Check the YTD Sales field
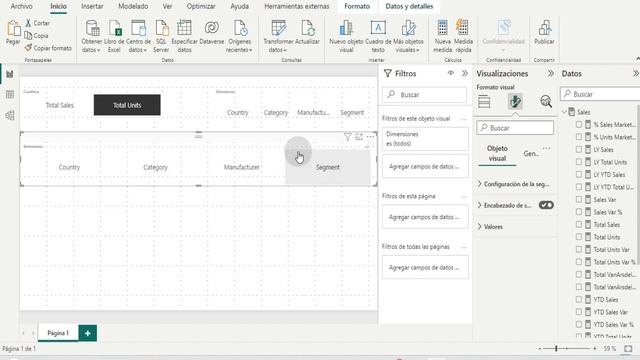 pyautogui.click(x=579, y=299)
